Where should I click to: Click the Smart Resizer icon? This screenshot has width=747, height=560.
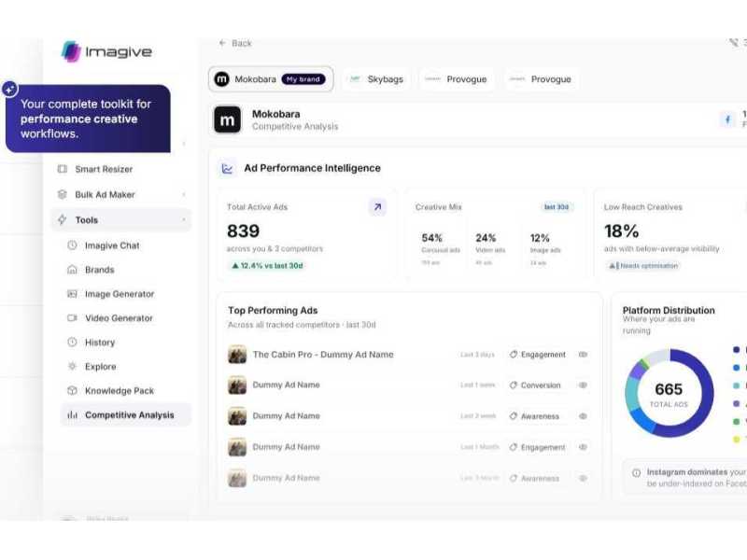click(x=63, y=169)
